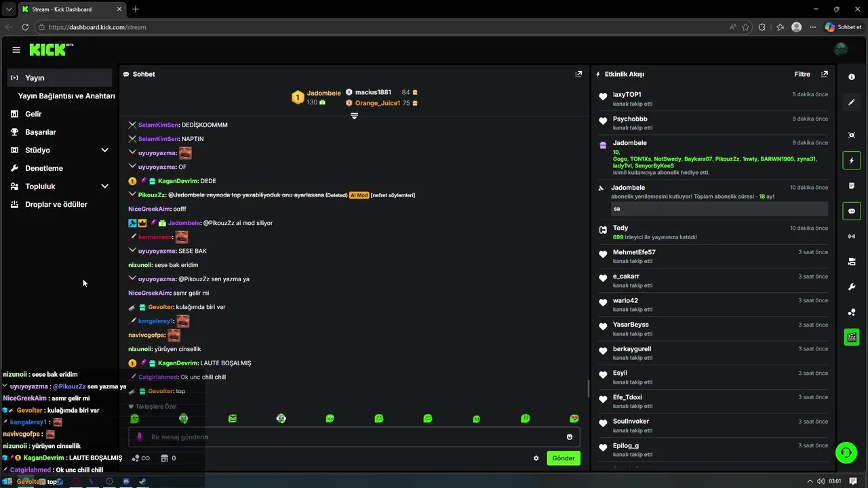The width and height of the screenshot is (868, 488).
Task: Open the Denetleme page
Action: click(43, 168)
